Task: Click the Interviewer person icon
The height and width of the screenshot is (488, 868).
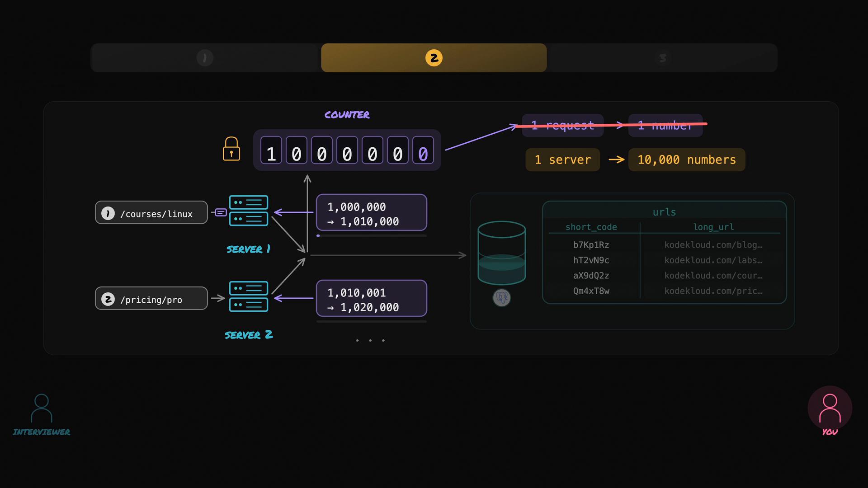Action: [x=42, y=408]
